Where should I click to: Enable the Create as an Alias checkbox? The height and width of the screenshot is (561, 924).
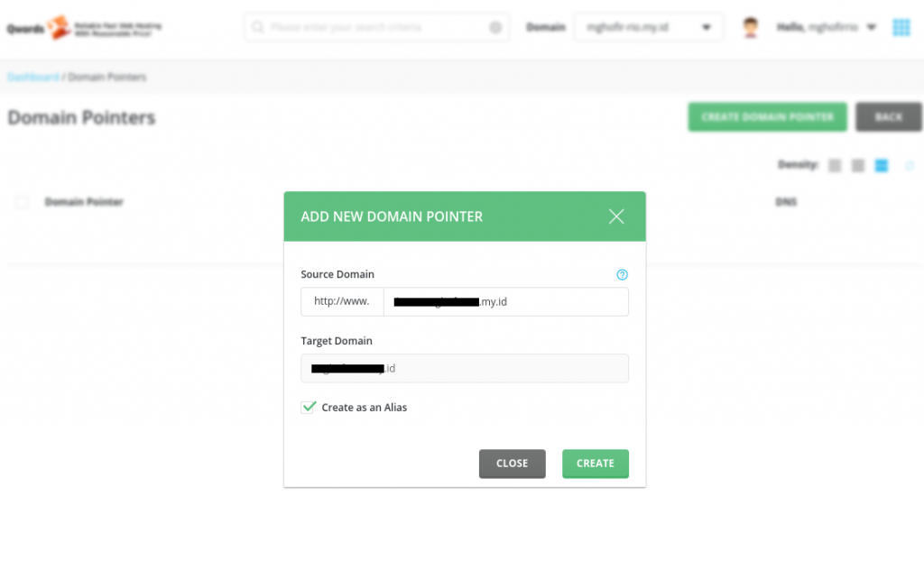(310, 407)
